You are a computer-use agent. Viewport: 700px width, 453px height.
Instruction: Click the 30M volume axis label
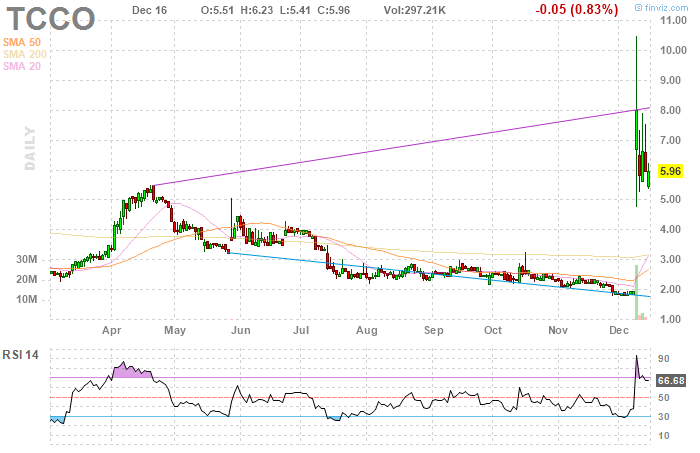click(x=26, y=260)
